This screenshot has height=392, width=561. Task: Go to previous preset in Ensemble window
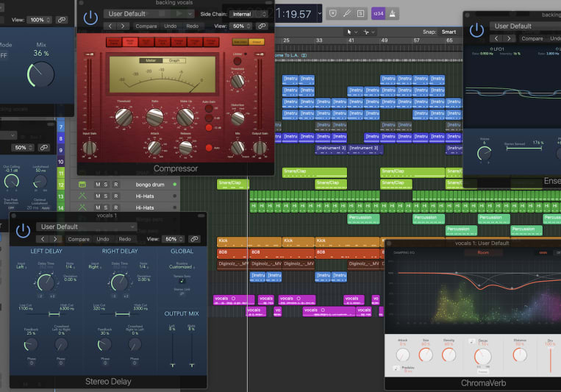(x=496, y=38)
